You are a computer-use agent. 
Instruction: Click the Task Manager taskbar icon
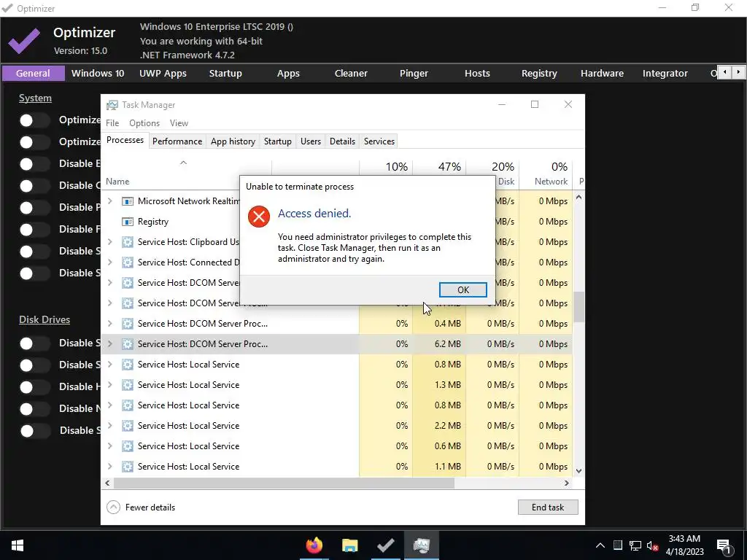422,545
